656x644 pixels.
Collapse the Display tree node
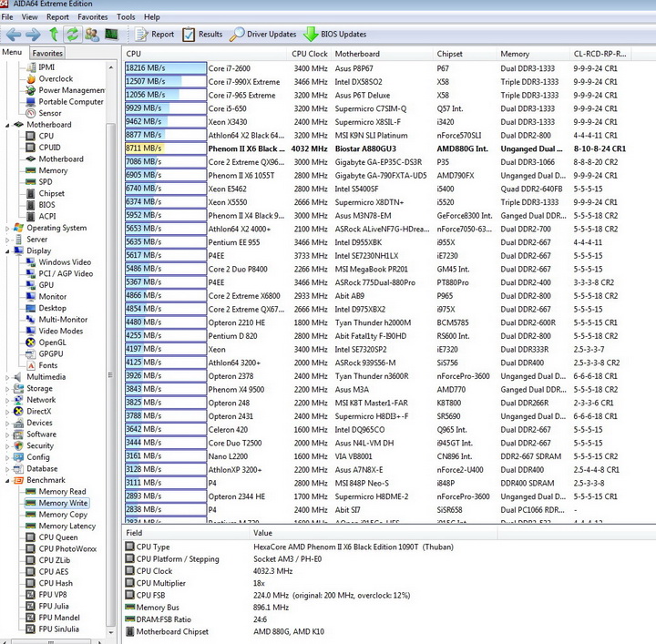(x=7, y=251)
